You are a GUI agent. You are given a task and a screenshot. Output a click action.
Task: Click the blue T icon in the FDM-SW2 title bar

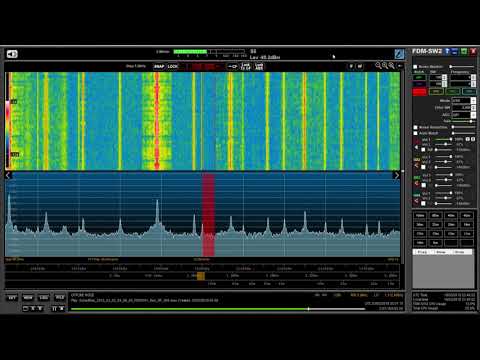pos(447,51)
